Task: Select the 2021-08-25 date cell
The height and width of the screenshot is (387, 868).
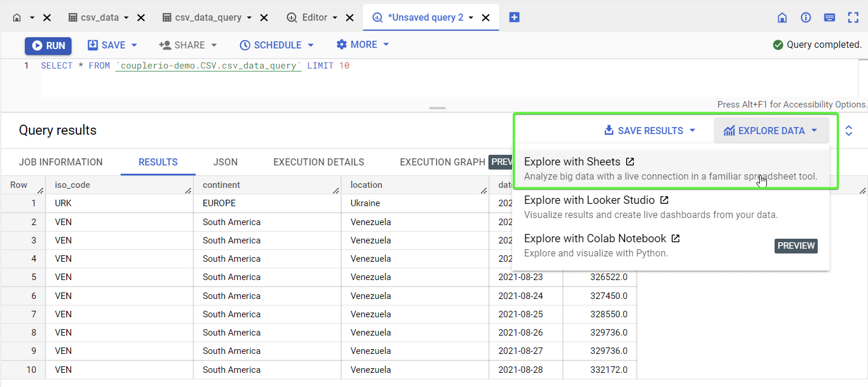Action: click(x=526, y=314)
